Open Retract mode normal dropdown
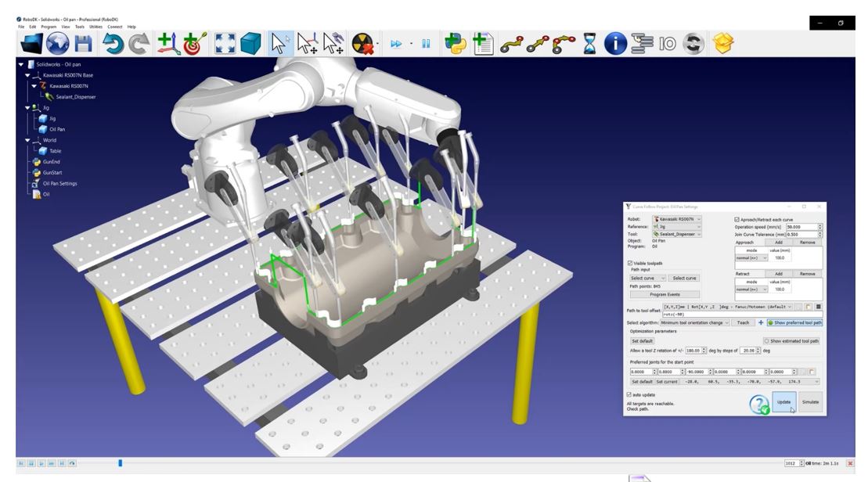 pos(751,289)
